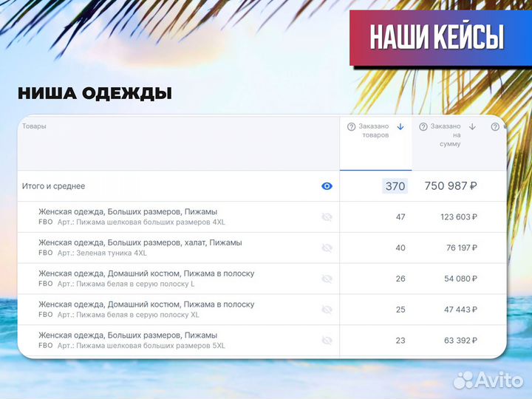
Task: Toggle hidden-eye icon for Зеленая туника 4XL row
Action: coord(327,248)
